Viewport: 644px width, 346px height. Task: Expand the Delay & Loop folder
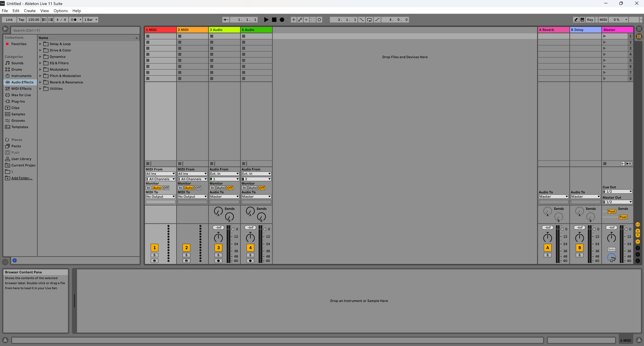click(x=40, y=44)
